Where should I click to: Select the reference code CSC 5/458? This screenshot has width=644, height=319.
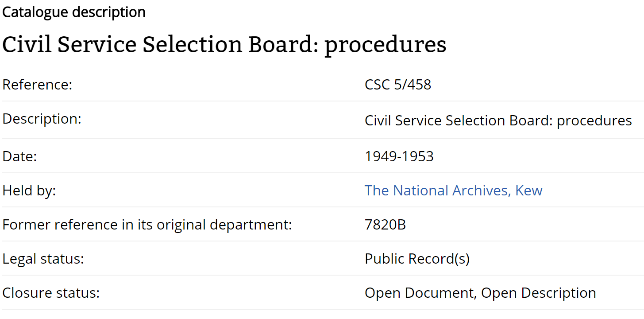pos(397,85)
